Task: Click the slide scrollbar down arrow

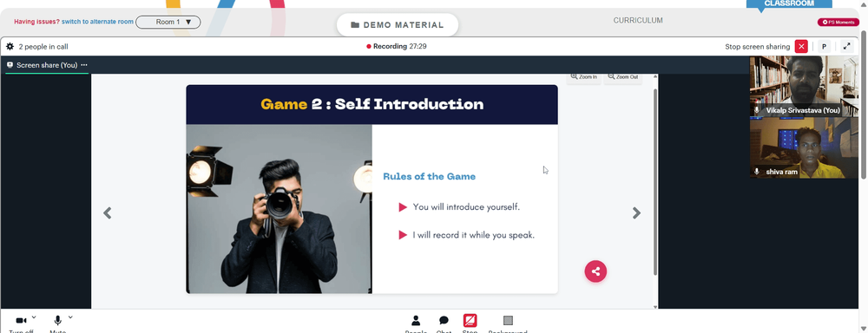Action: click(656, 306)
